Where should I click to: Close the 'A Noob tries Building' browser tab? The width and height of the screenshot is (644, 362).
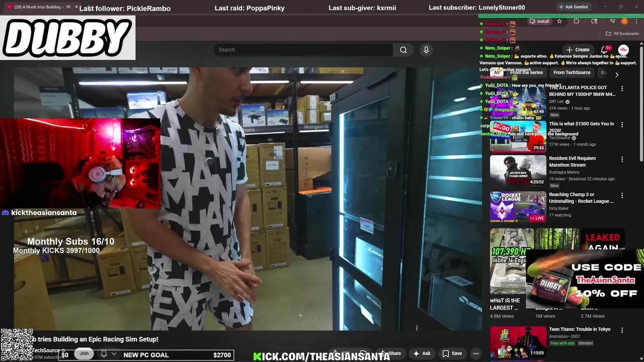pos(76,7)
